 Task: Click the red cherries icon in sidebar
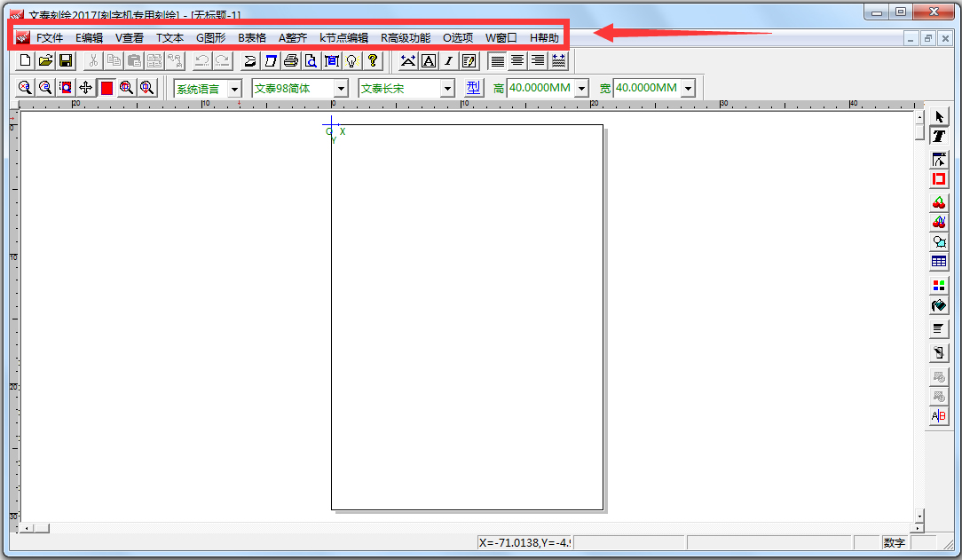click(939, 202)
